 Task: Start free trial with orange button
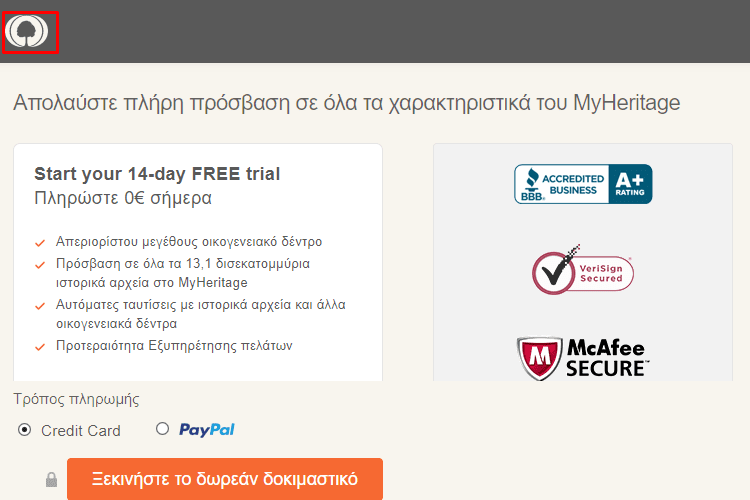[225, 479]
